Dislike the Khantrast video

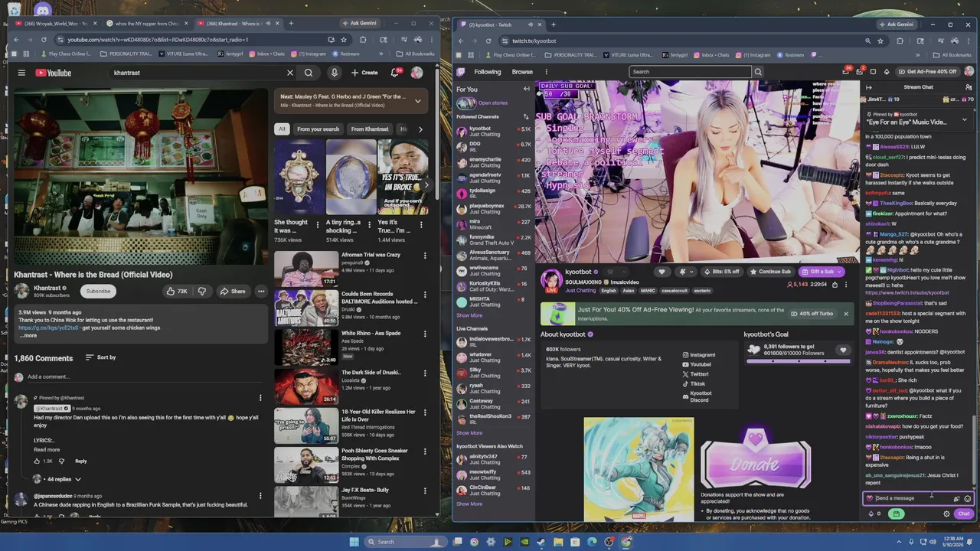[x=202, y=291]
